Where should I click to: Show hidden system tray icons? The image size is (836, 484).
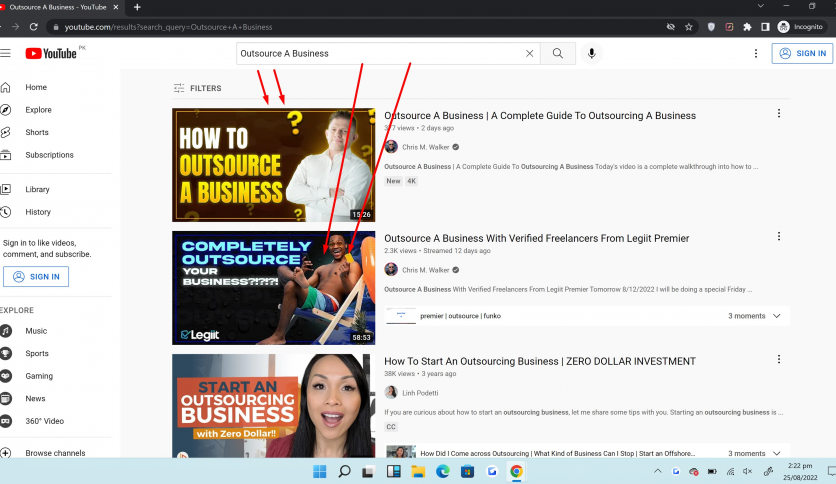pyautogui.click(x=658, y=471)
